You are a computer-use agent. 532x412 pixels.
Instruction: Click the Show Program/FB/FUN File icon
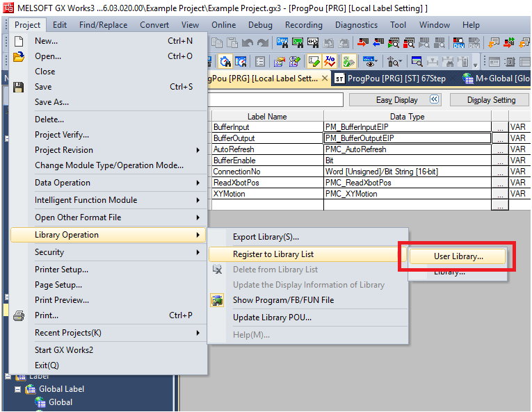[218, 300]
